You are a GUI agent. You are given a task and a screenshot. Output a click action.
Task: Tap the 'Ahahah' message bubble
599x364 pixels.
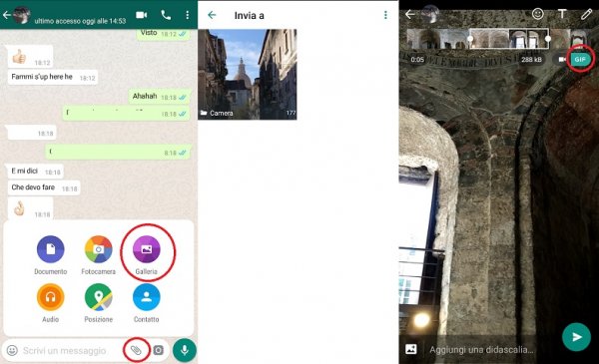pyautogui.click(x=159, y=97)
